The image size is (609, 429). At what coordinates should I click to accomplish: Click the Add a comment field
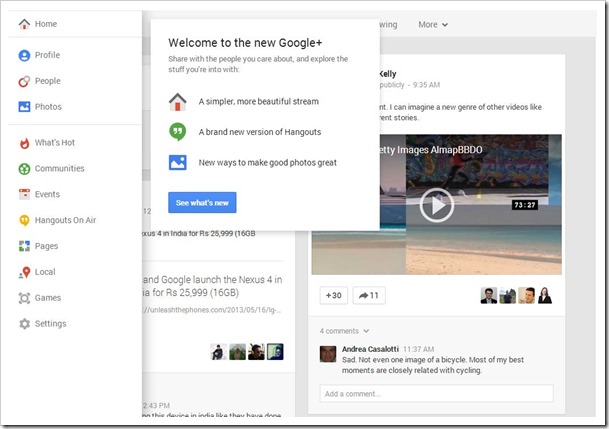[436, 394]
